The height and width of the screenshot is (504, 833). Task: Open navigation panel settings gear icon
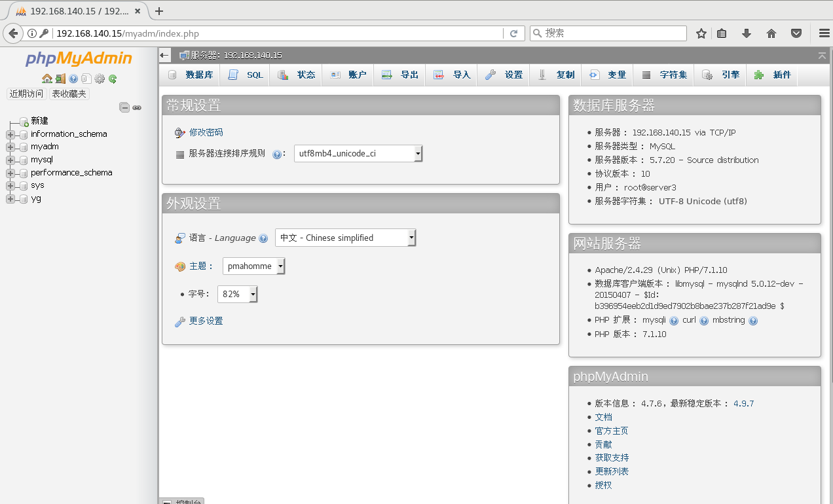(100, 79)
